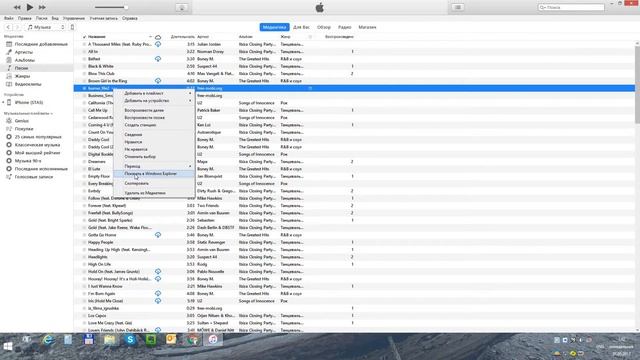The image size is (640, 360).
Task: Sort by Длительность column header
Action: click(x=182, y=37)
